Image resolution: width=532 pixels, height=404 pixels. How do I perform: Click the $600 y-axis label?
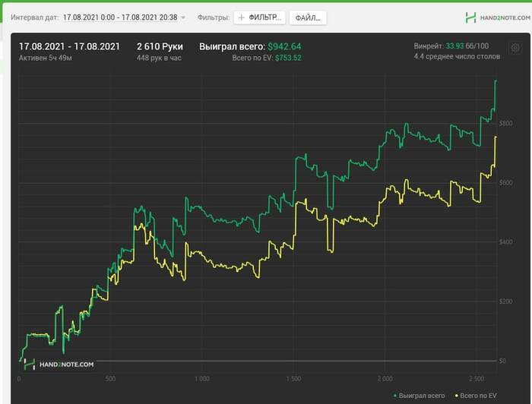point(505,183)
